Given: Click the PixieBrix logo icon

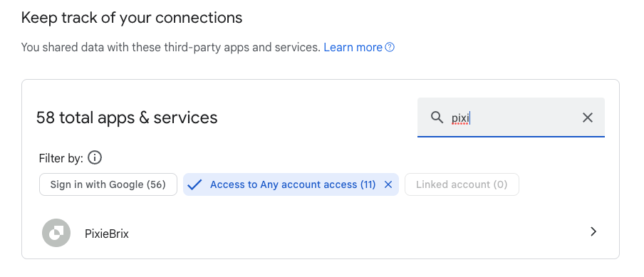Looking at the screenshot, I should click(x=56, y=233).
